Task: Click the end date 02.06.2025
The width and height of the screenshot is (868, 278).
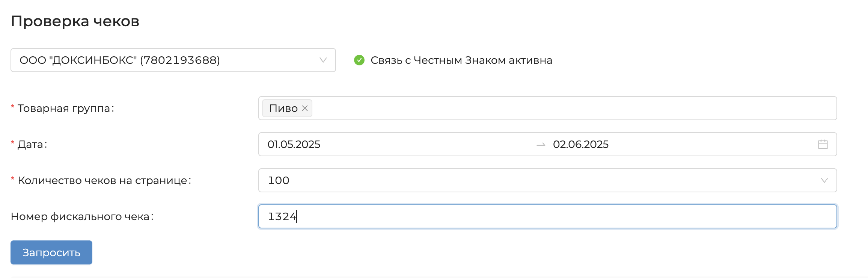Action: pos(580,144)
